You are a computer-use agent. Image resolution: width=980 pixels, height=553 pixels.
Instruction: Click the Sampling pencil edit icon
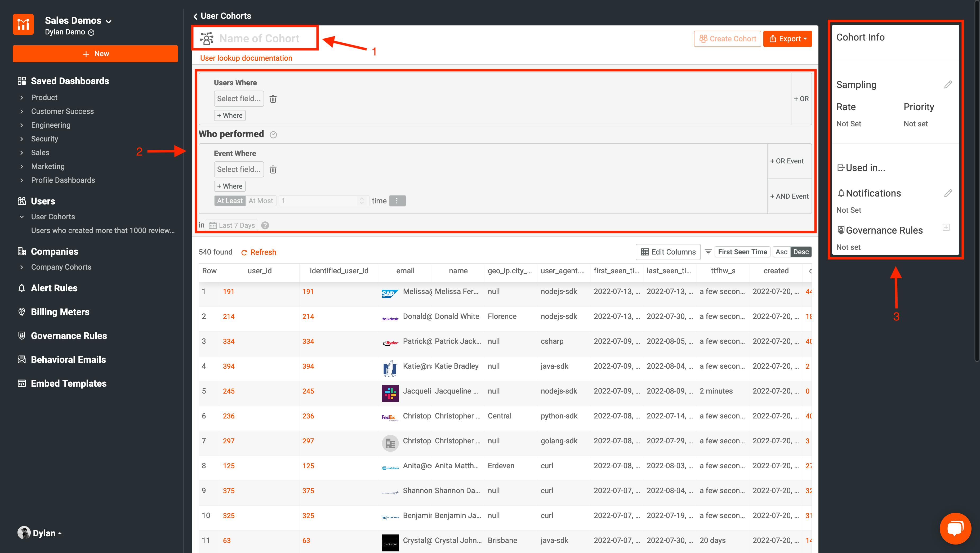(x=948, y=84)
